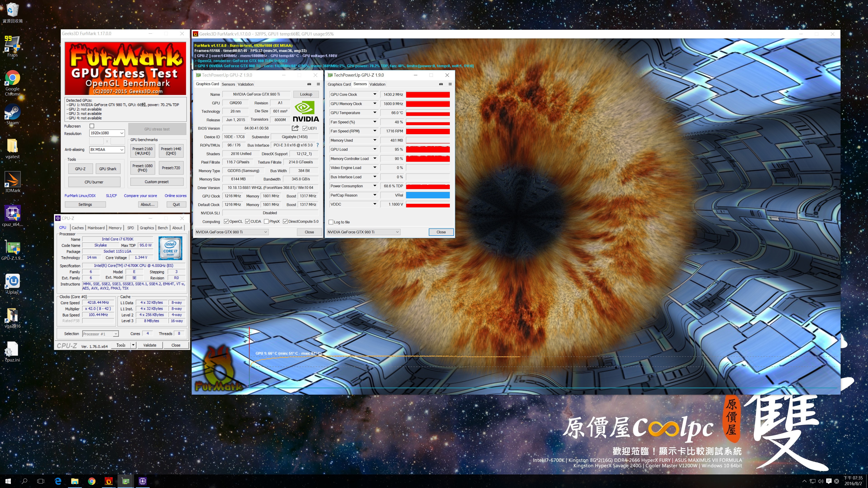
Task: Open Bench tab in CPU-Z
Action: coord(163,228)
